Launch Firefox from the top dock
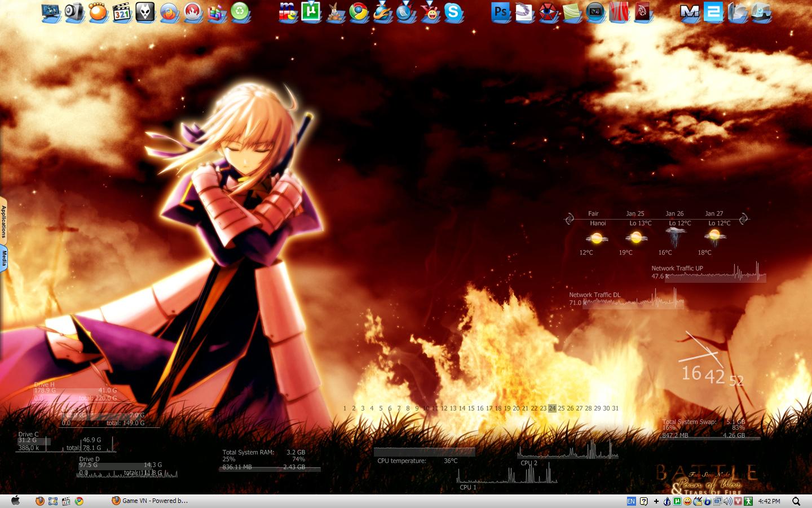 click(x=169, y=12)
